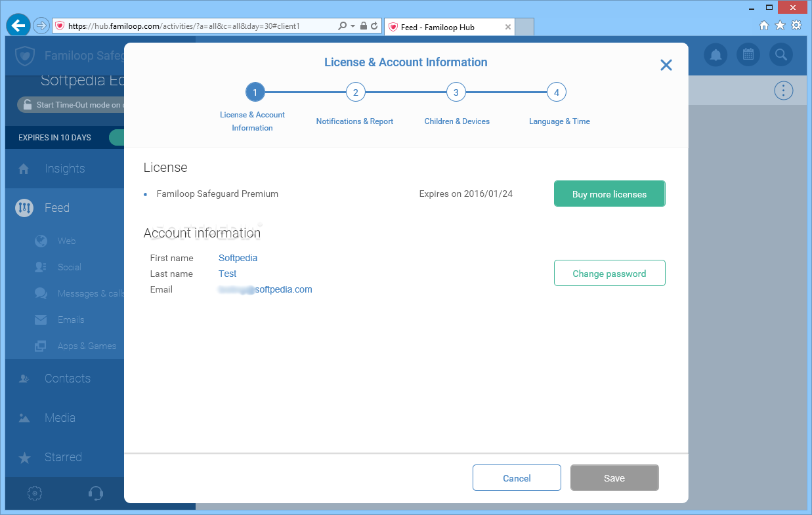The height and width of the screenshot is (515, 812).
Task: Go to step 4 Language & Time
Action: tap(556, 93)
